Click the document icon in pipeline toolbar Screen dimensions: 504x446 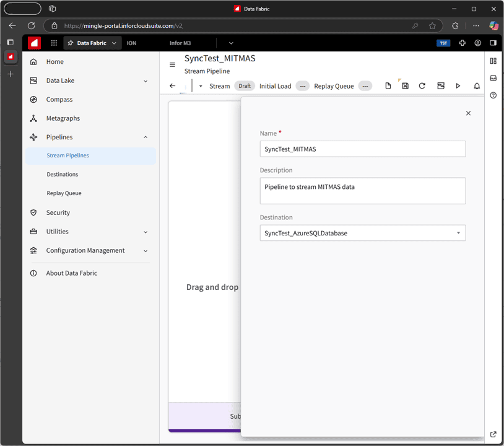pyautogui.click(x=388, y=86)
